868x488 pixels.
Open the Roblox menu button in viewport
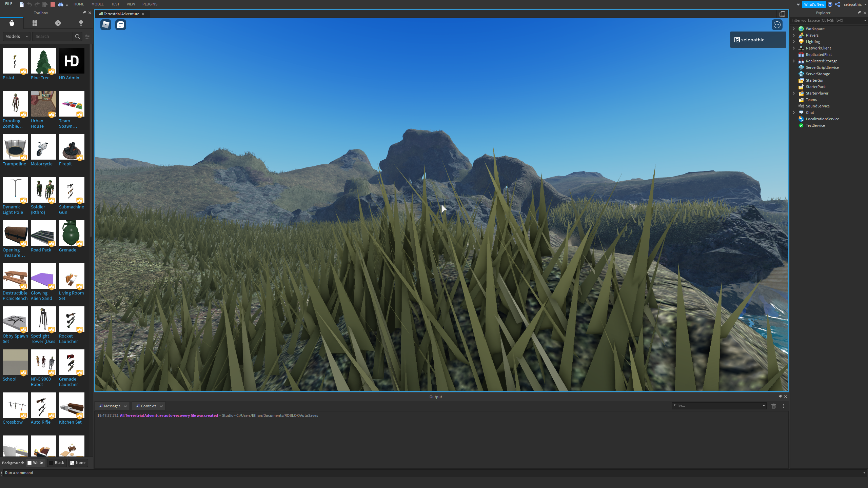coord(106,25)
